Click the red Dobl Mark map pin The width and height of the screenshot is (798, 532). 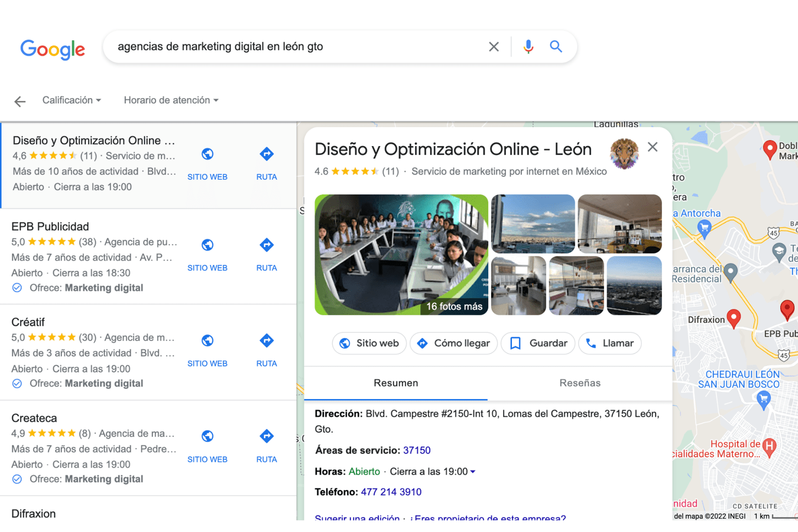(770, 150)
